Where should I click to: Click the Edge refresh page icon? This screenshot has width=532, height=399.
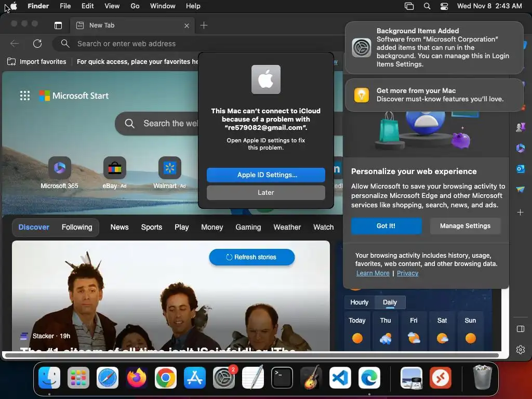pos(37,44)
